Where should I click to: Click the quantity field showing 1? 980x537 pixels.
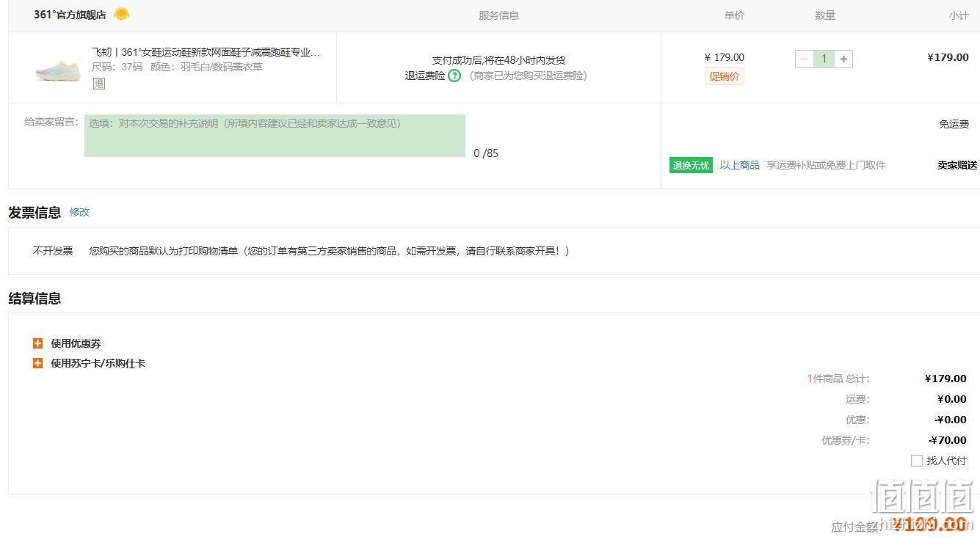(824, 59)
